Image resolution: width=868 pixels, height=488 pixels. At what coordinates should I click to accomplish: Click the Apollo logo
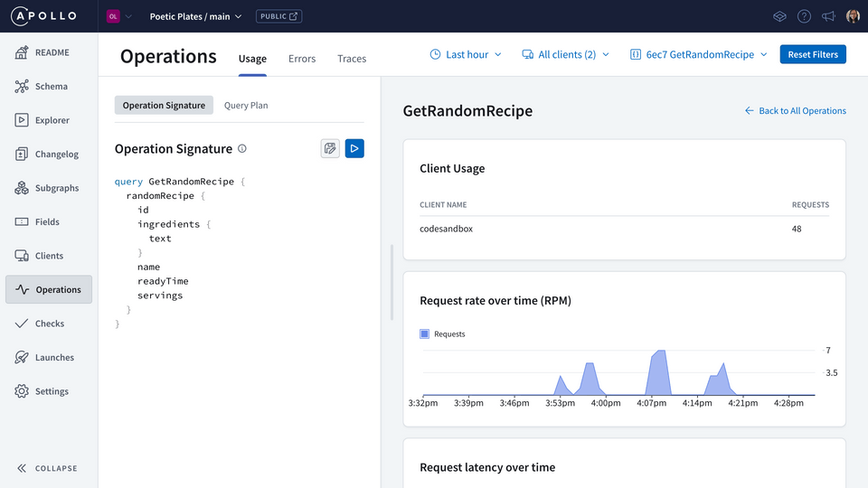[43, 16]
